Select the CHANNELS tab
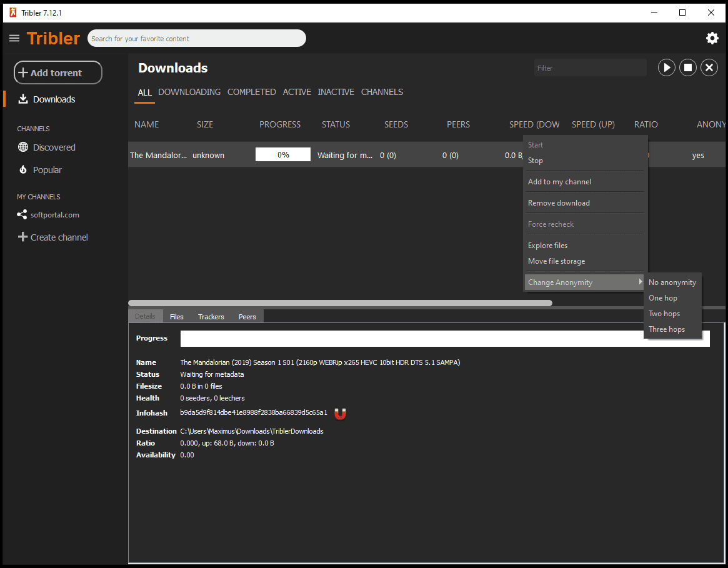 tap(382, 92)
